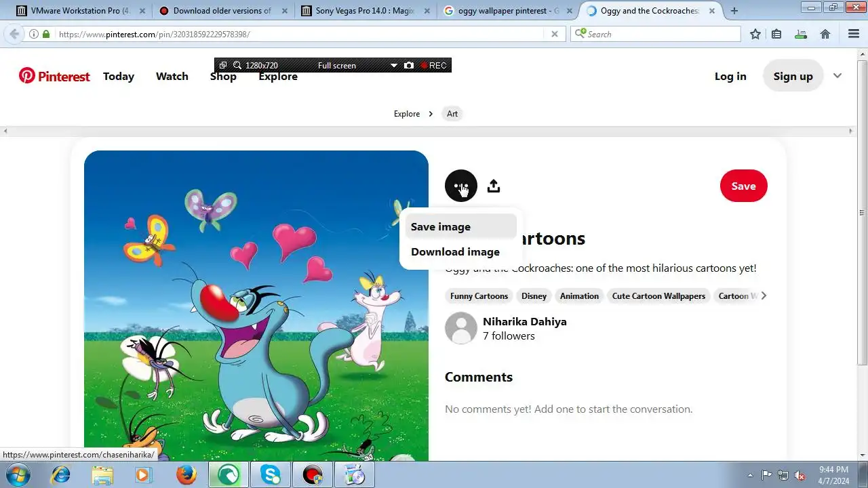Click the Art breadcrumb chip

click(452, 114)
